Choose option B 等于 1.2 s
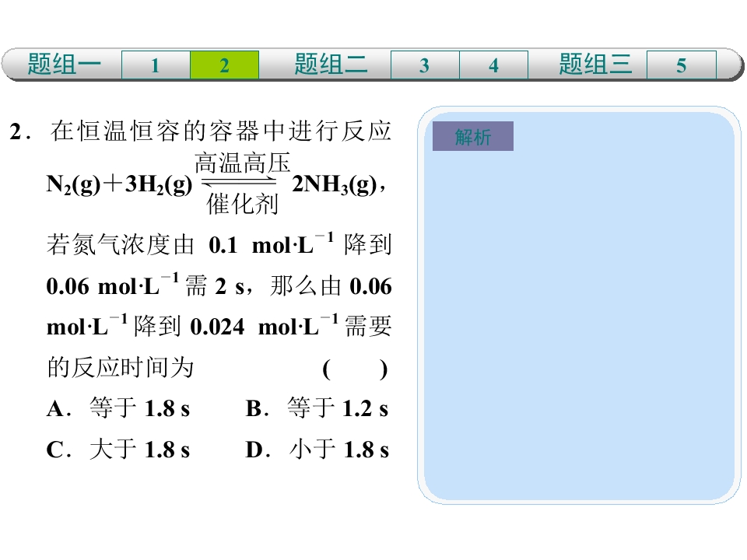Viewport: 747px width, 560px height. click(317, 408)
